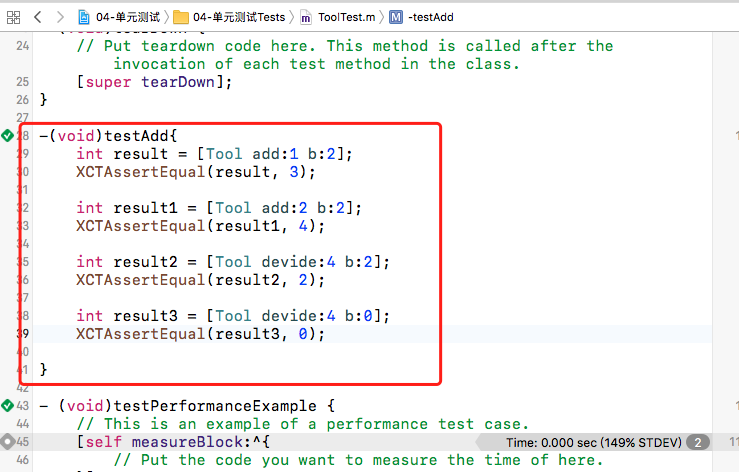Open the -testAdd method breadcrumb
The image size is (739, 472).
click(431, 17)
